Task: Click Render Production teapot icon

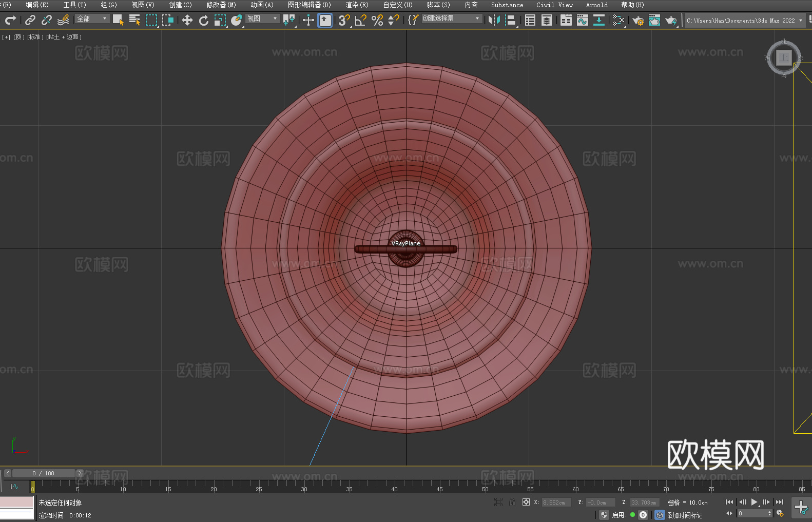Action: (671, 20)
